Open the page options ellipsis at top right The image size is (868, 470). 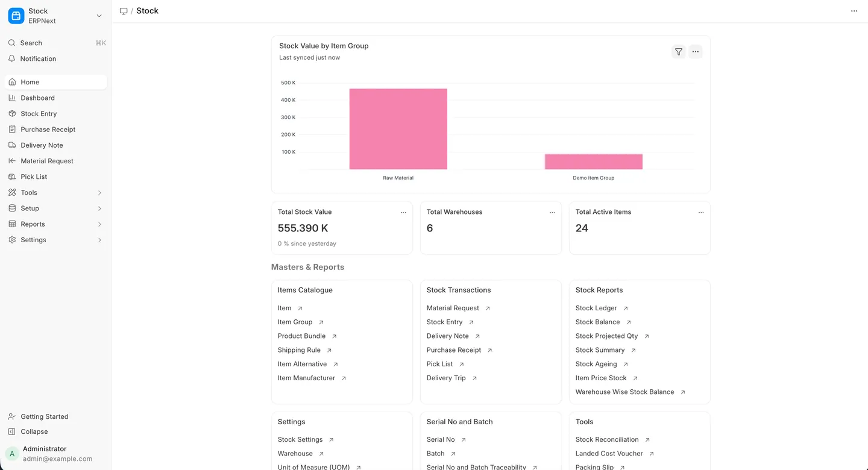pyautogui.click(x=854, y=11)
